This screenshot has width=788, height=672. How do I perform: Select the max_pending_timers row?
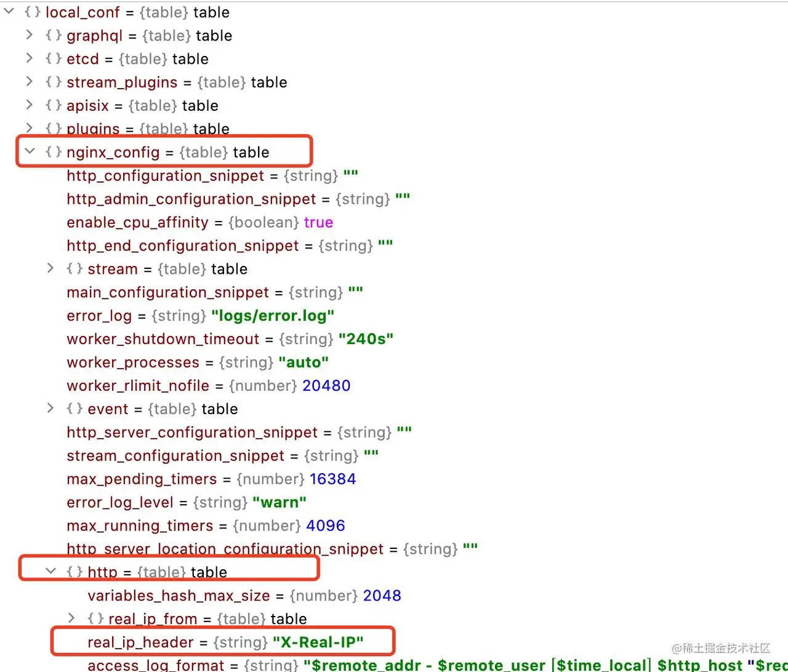coord(211,479)
